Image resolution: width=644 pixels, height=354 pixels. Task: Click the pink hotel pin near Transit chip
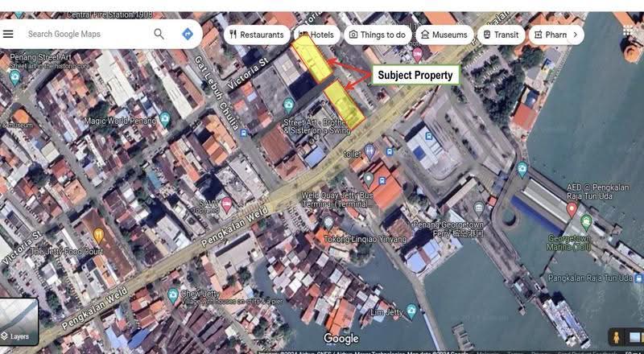tap(417, 54)
